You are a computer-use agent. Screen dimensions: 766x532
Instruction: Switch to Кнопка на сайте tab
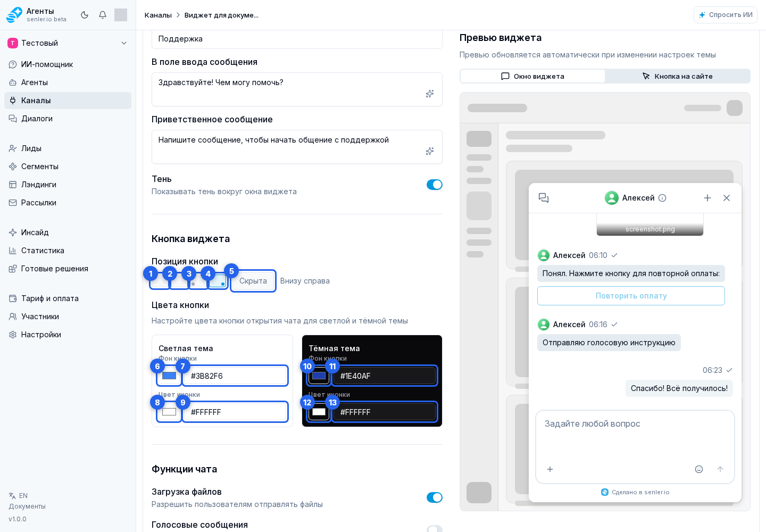677,76
